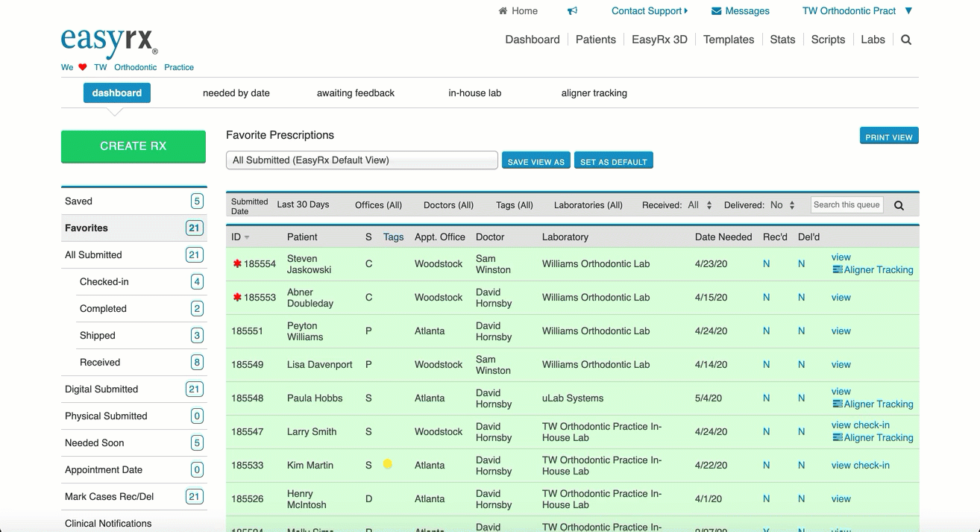
Task: Open the Last 30 Days date filter
Action: 303,204
